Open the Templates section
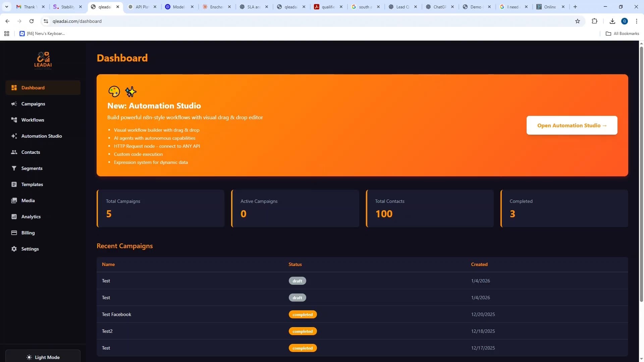This screenshot has height=362, width=644. (32, 184)
